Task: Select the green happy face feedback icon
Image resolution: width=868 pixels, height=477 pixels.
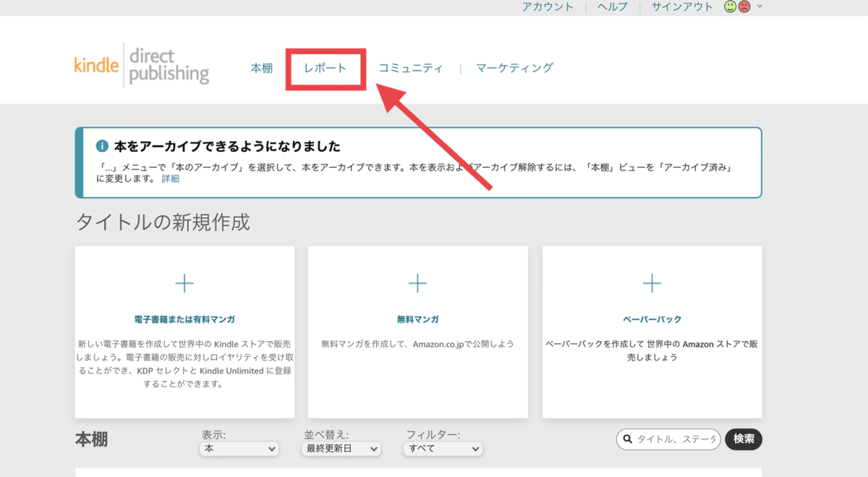Action: (730, 7)
